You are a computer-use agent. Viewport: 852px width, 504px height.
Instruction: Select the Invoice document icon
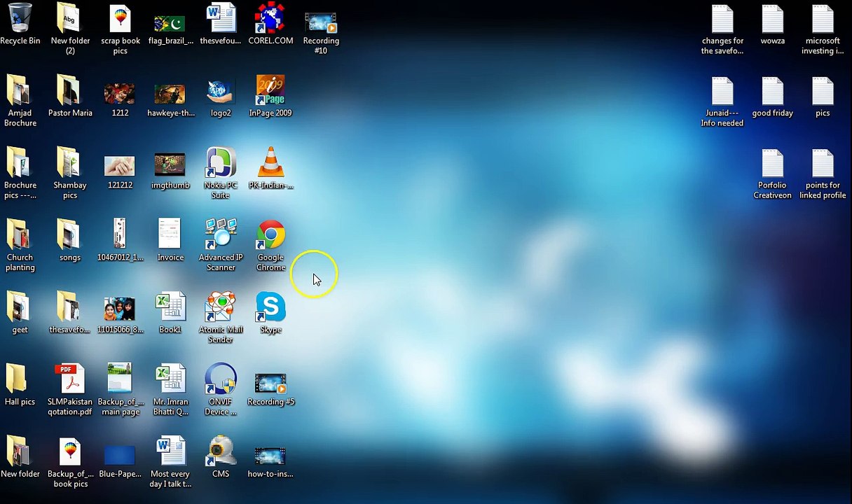click(170, 234)
